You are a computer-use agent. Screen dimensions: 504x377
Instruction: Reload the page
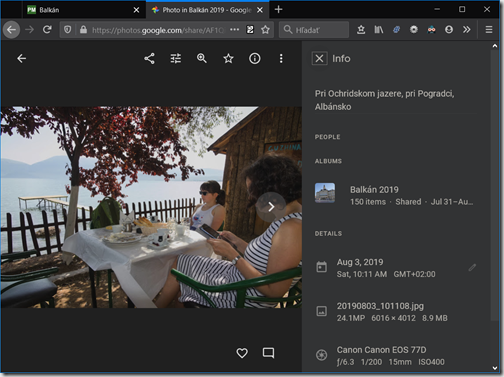[x=47, y=30]
